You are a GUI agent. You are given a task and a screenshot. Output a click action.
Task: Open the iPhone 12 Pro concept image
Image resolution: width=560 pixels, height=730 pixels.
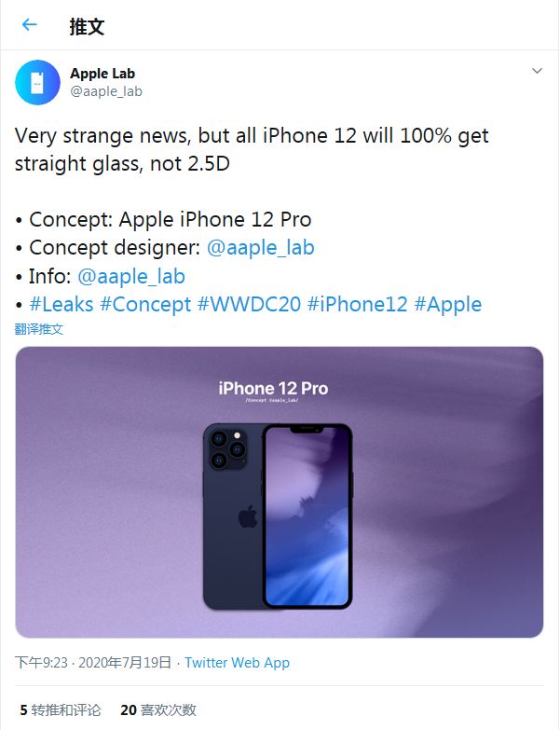point(279,492)
